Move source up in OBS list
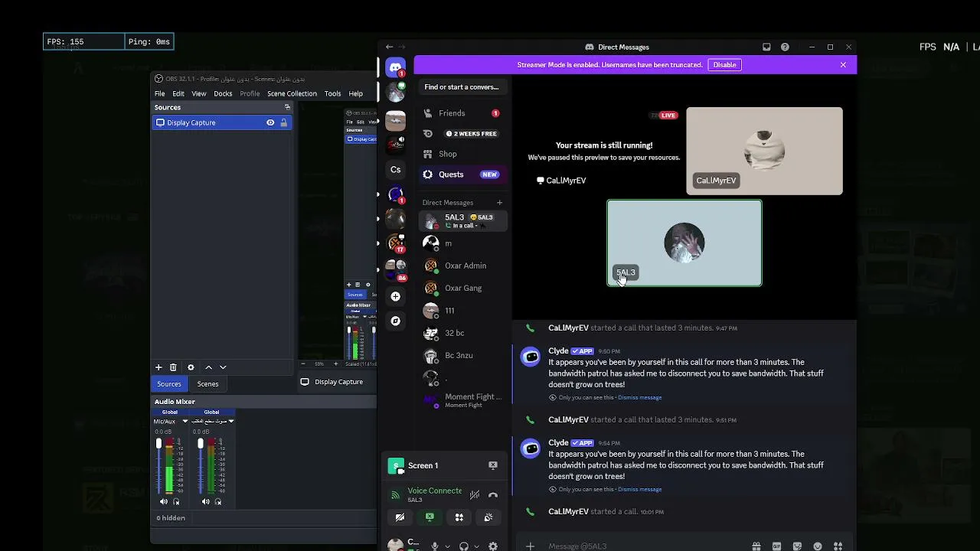980x551 pixels. point(208,367)
